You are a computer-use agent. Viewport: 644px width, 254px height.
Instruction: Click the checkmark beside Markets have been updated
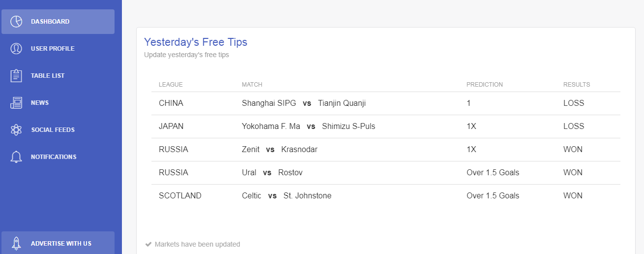(148, 244)
